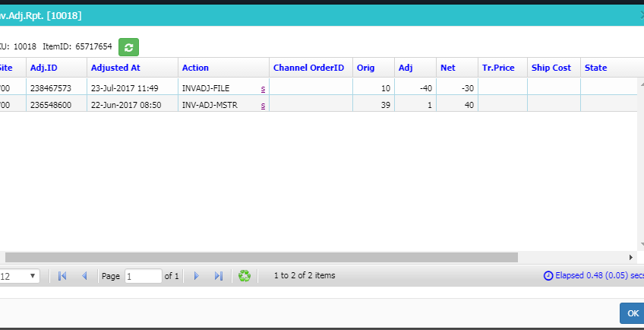Select the row with Adj.ID 238467573
Image resolution: width=644 pixels, height=330 pixels.
point(319,87)
